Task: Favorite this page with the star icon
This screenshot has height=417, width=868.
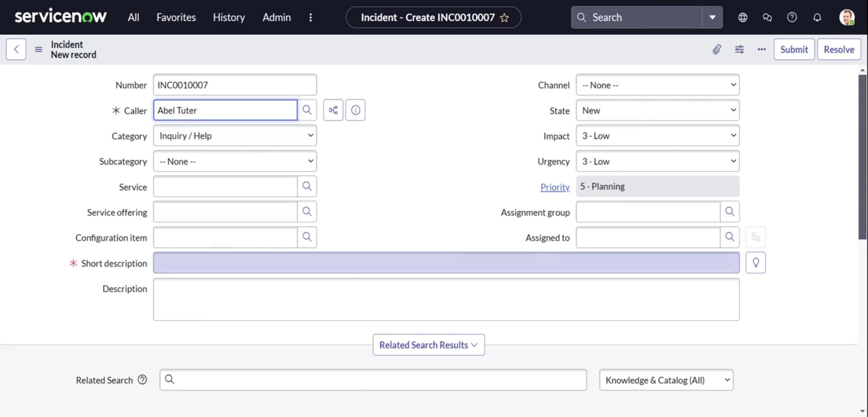Action: (505, 18)
